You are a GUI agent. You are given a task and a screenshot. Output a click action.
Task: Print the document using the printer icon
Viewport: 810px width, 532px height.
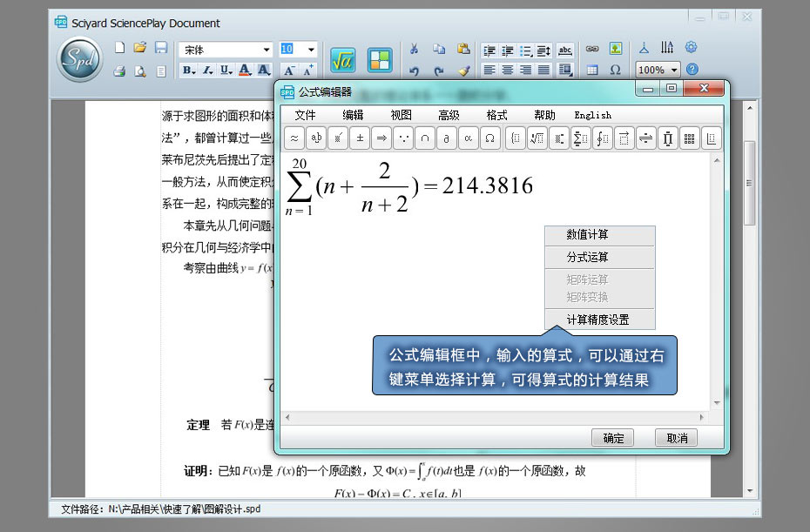(120, 71)
